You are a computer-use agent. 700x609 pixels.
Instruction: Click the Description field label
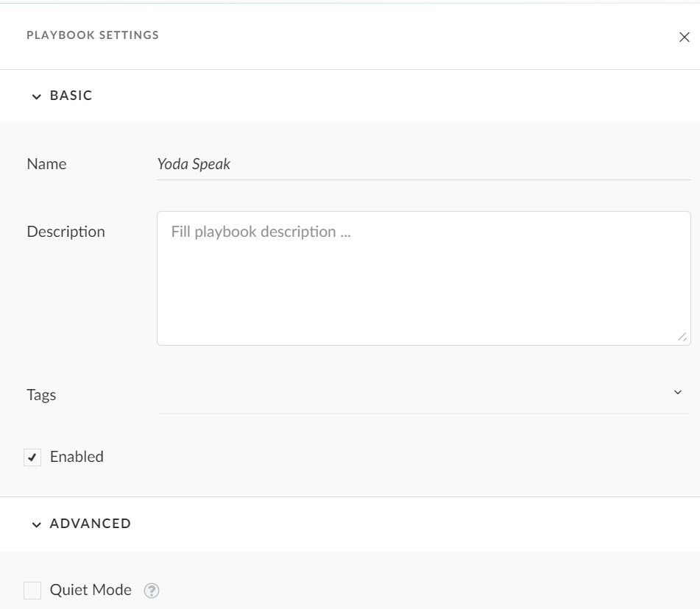pos(66,232)
